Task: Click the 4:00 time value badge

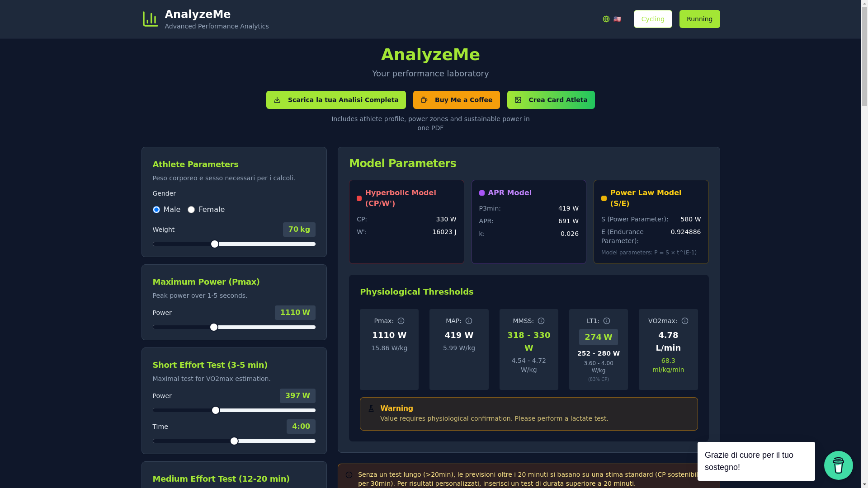Action: (301, 427)
